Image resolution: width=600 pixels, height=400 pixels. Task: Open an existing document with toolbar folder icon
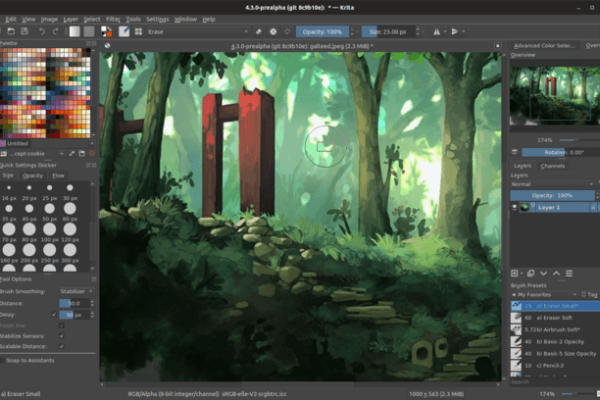coord(11,31)
